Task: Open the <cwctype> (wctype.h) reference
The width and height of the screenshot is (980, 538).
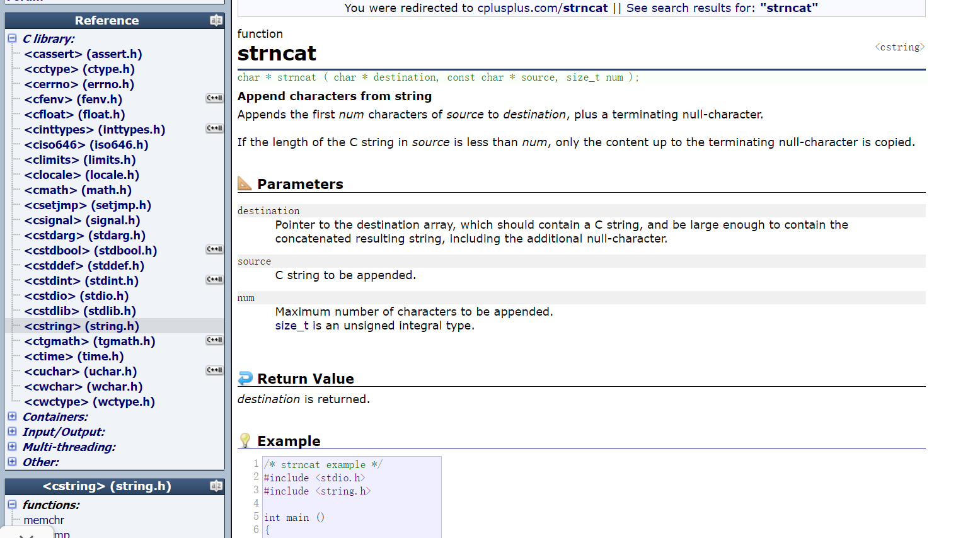Action: point(89,402)
